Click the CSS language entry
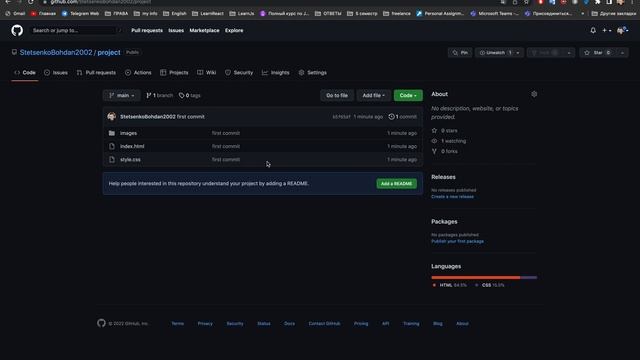This screenshot has height=360, width=640. point(490,285)
